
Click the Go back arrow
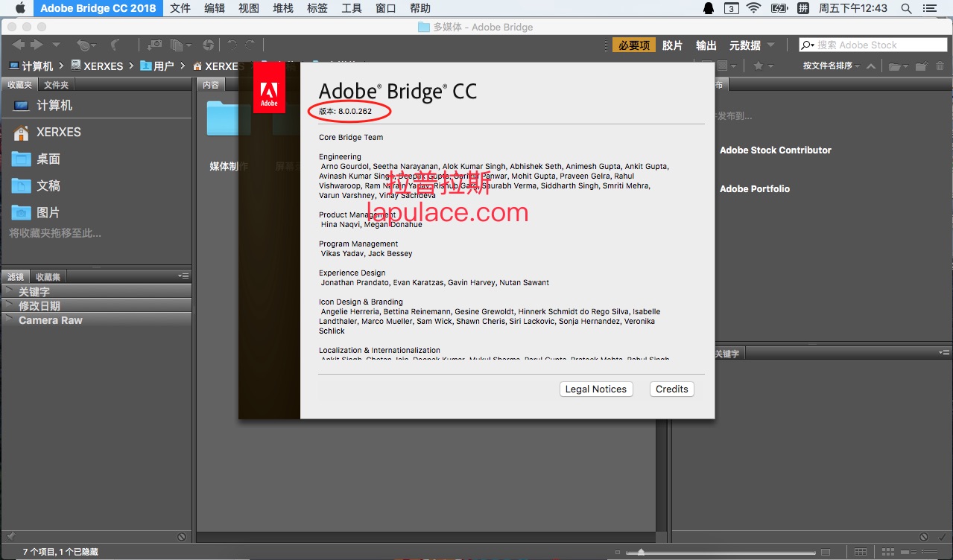[x=18, y=45]
